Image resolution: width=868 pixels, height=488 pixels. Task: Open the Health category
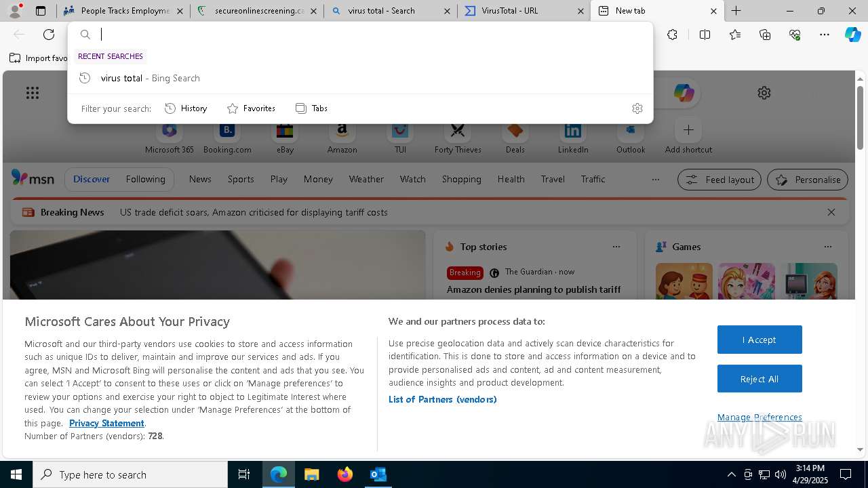(511, 179)
